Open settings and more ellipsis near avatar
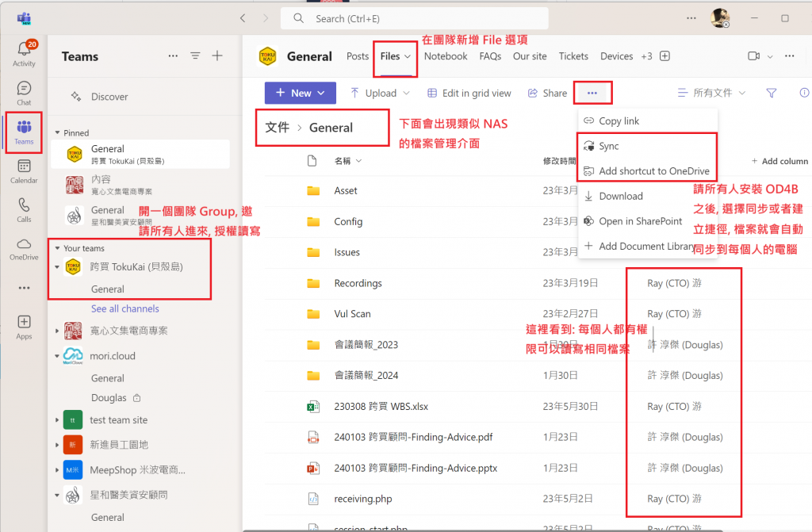Image resolution: width=812 pixels, height=532 pixels. [691, 18]
